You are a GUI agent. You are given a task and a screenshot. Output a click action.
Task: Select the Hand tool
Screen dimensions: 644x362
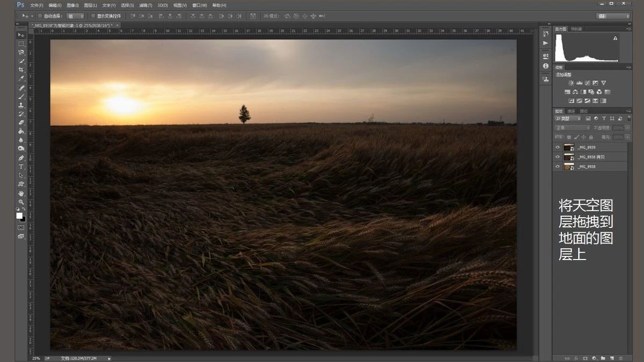(x=21, y=193)
